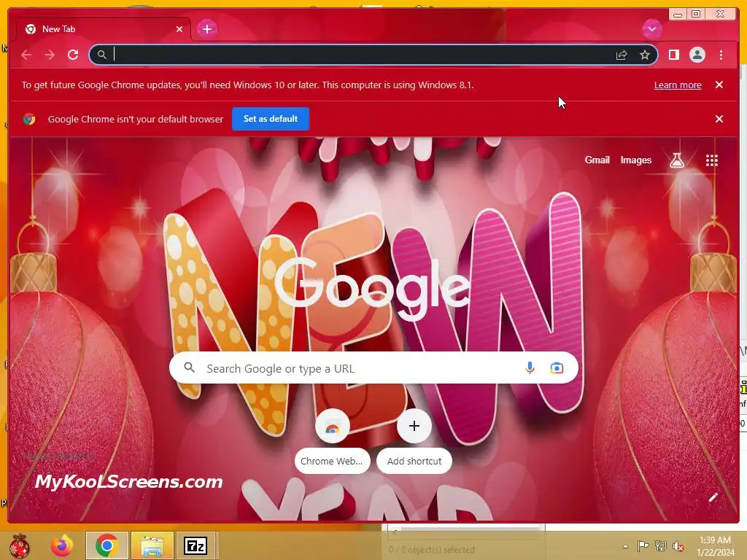Open Chrome's three-dot menu
The width and height of the screenshot is (747, 560).
tap(721, 55)
